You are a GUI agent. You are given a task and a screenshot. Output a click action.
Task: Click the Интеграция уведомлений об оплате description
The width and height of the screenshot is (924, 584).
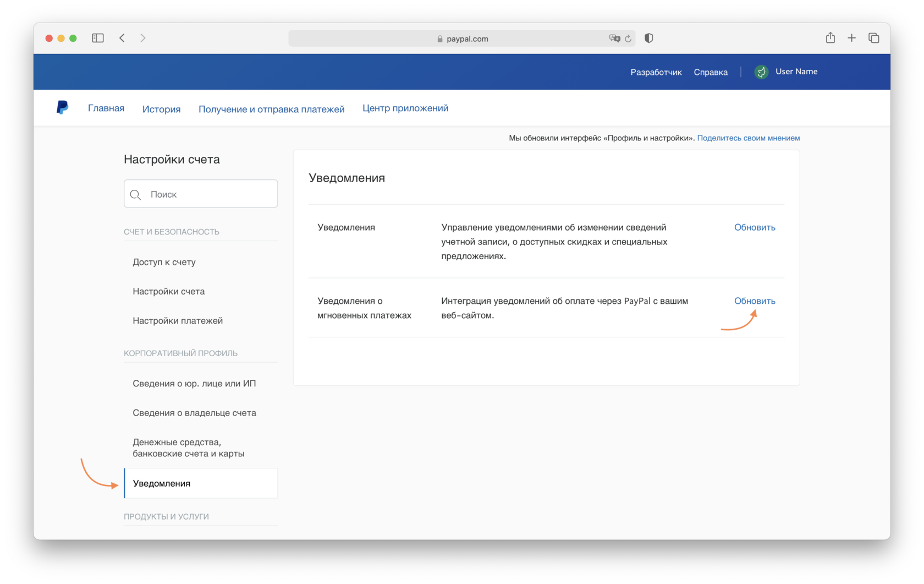tap(564, 308)
